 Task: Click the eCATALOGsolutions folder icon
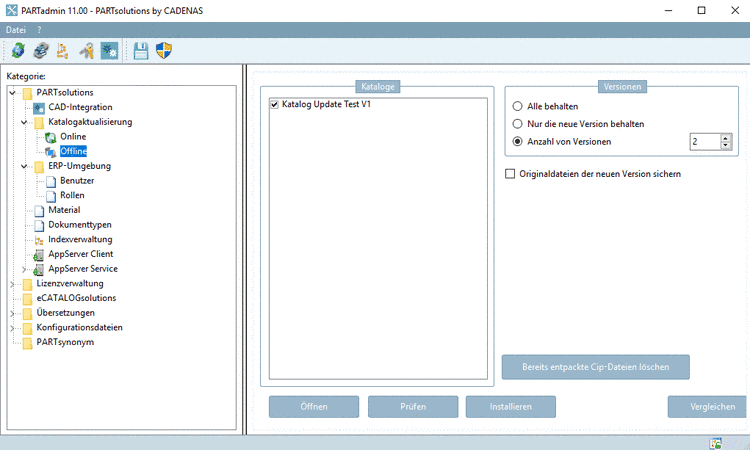pos(27,298)
